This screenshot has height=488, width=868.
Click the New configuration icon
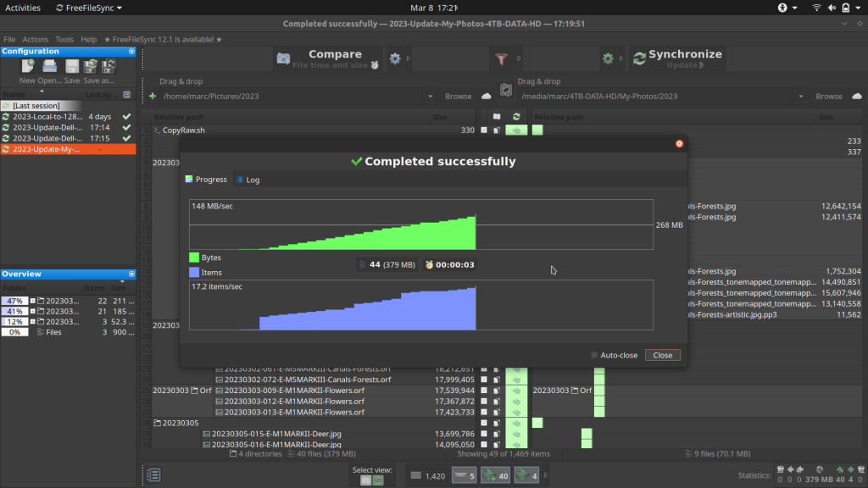click(28, 67)
